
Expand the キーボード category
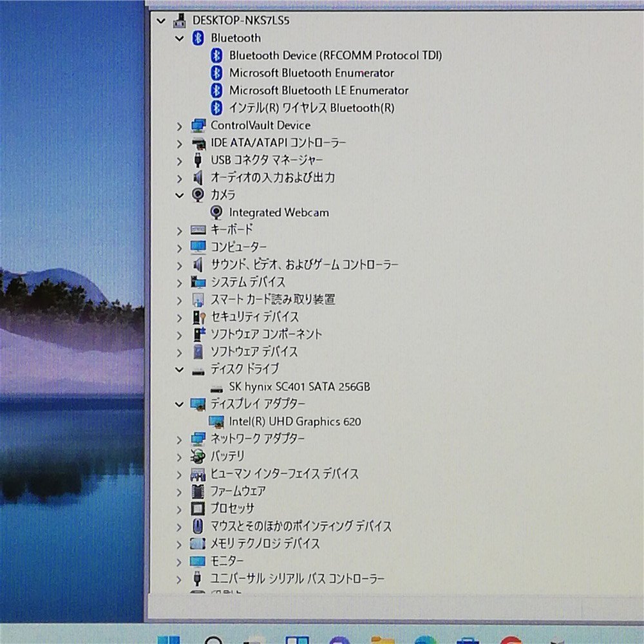(179, 231)
